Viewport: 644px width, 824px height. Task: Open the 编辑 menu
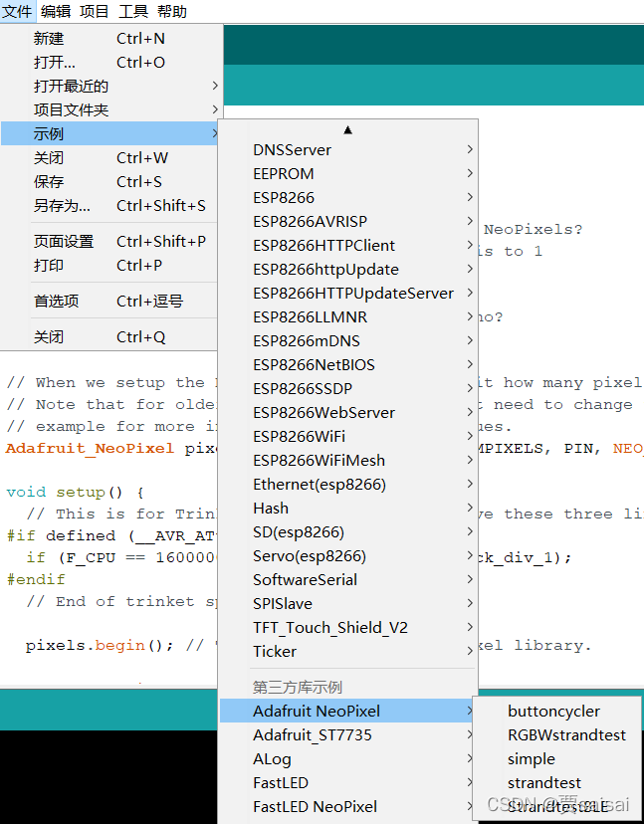tap(56, 11)
